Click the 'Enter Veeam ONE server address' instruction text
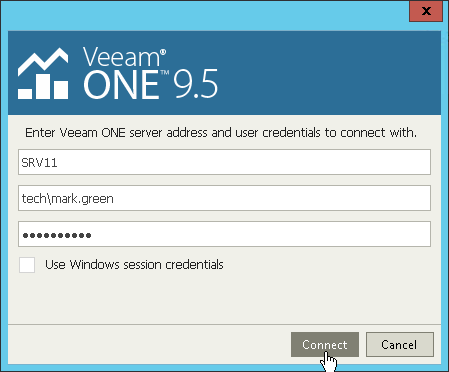 (221, 133)
